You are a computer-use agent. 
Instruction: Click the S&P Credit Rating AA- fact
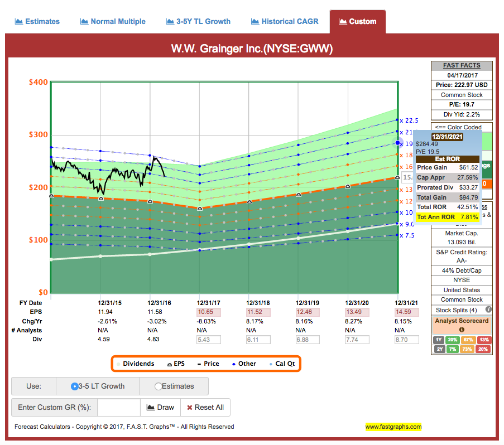click(462, 256)
